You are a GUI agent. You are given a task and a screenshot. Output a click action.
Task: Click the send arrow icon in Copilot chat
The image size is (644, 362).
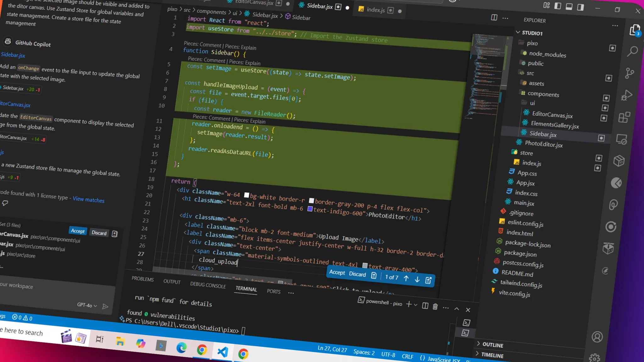105,306
